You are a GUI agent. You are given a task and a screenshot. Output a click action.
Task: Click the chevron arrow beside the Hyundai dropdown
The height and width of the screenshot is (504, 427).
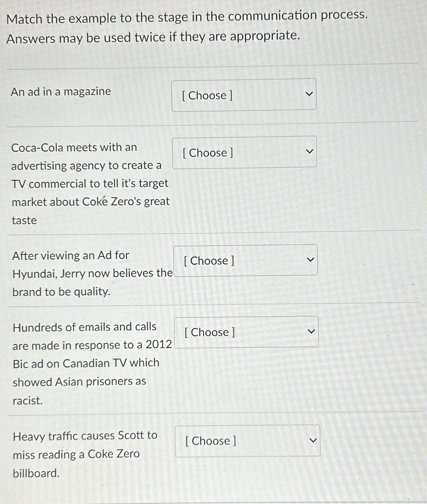click(x=312, y=259)
